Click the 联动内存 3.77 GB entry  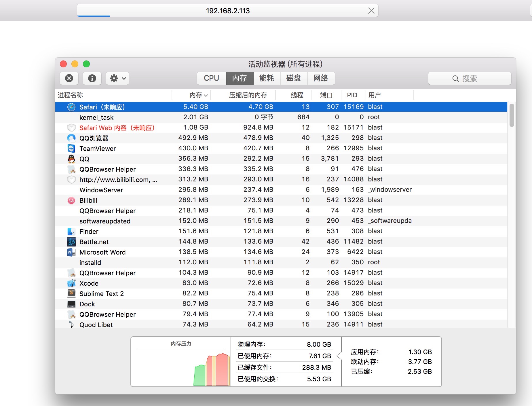(391, 362)
